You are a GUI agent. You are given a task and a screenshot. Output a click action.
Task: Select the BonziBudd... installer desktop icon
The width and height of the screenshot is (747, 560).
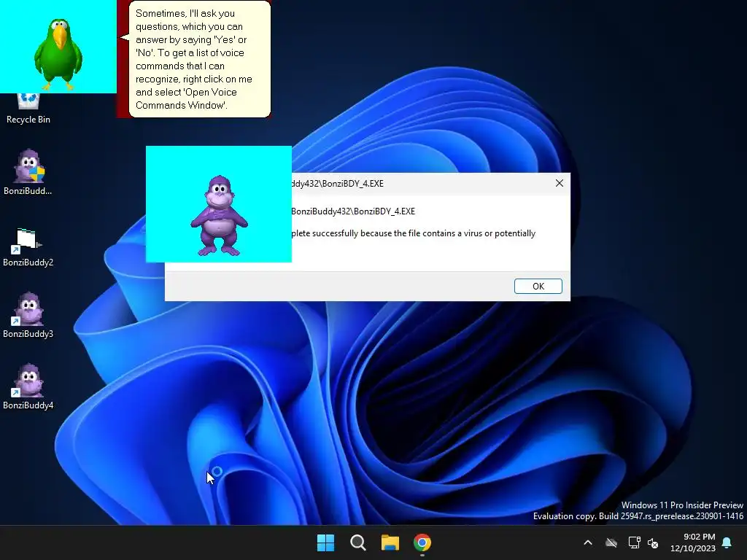coord(28,172)
